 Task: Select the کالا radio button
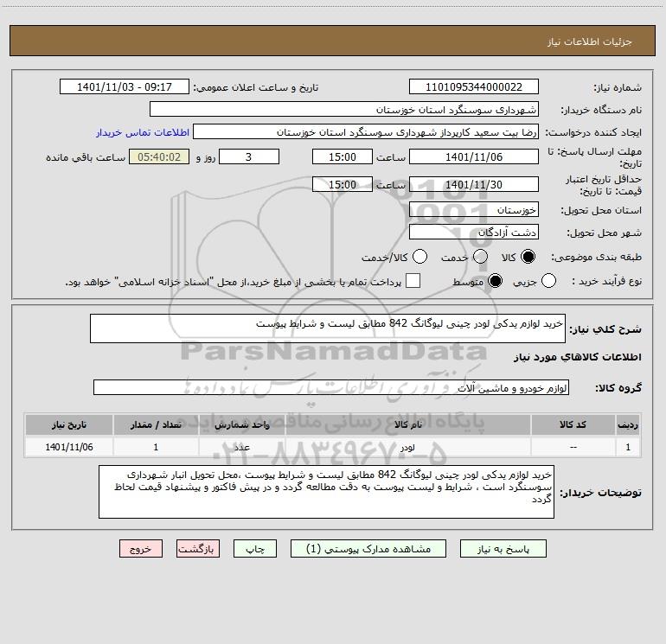coord(528,257)
